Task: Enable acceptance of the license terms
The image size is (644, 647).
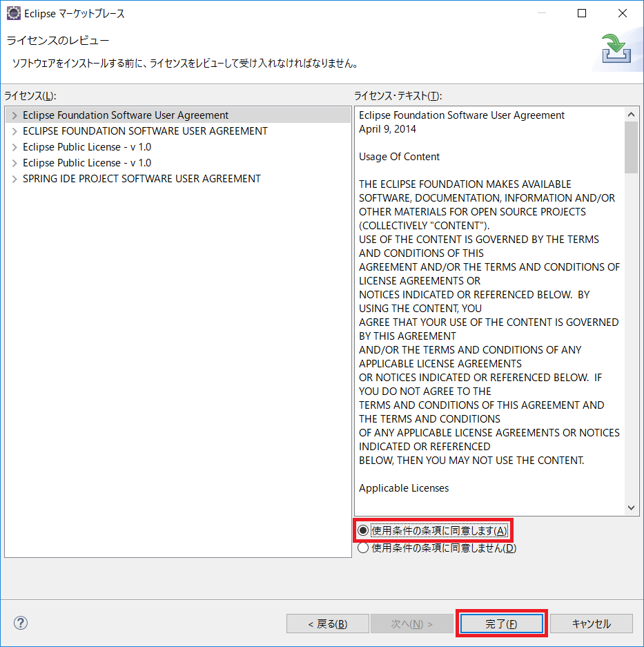Action: 364,530
